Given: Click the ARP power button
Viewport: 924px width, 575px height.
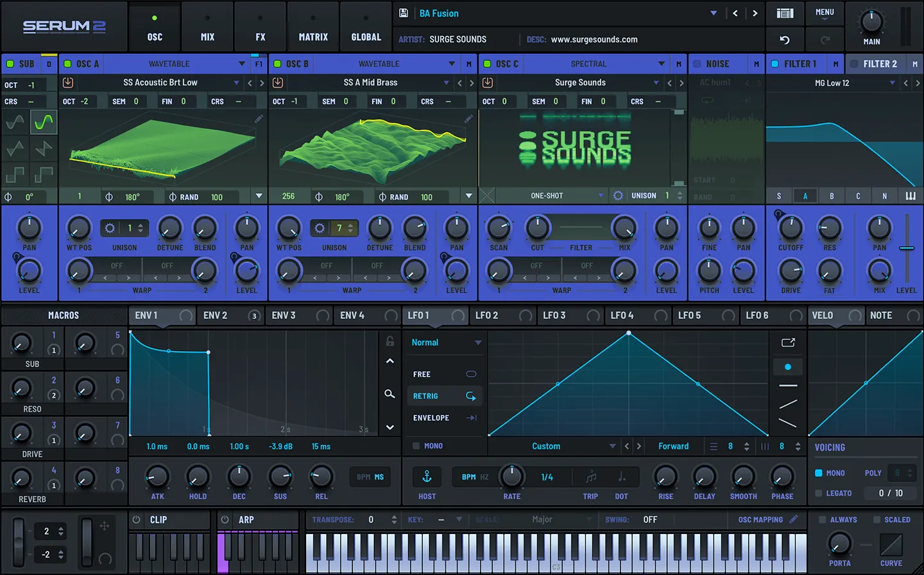Looking at the screenshot, I should pos(225,519).
